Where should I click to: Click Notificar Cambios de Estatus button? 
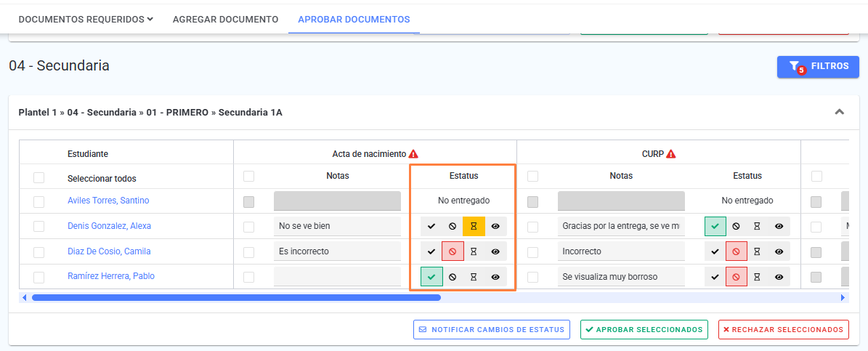tap(492, 329)
